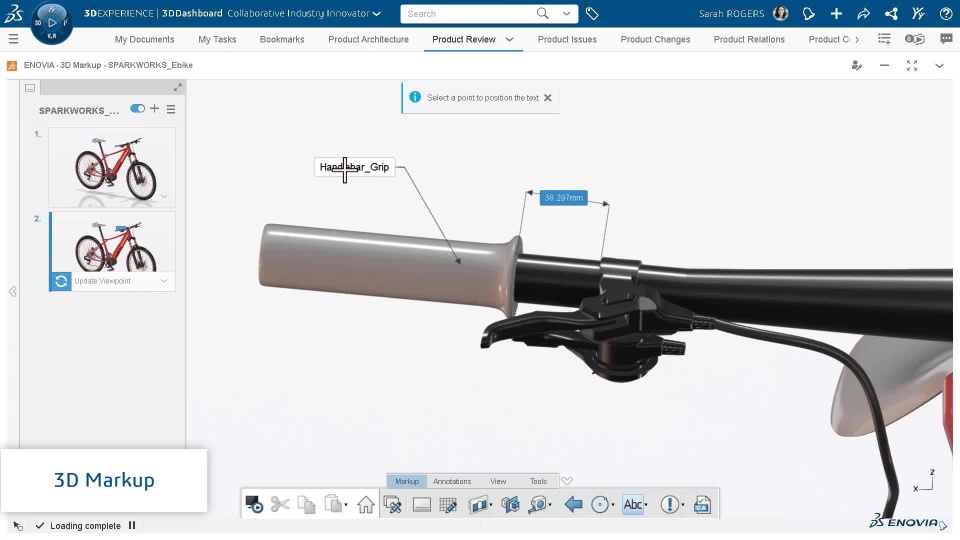Open the Bookmarks tab
960x540 pixels.
pos(282,39)
